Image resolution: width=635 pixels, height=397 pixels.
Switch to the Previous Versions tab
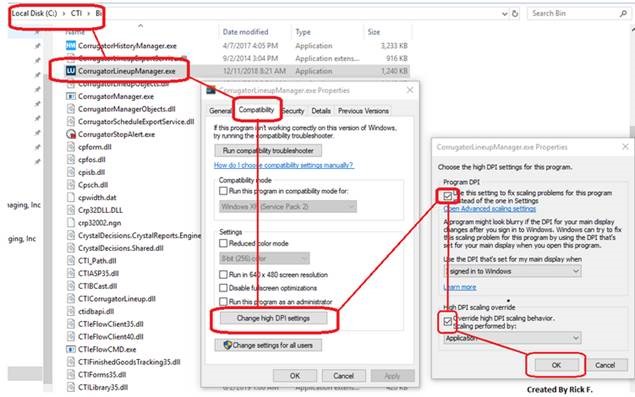363,111
